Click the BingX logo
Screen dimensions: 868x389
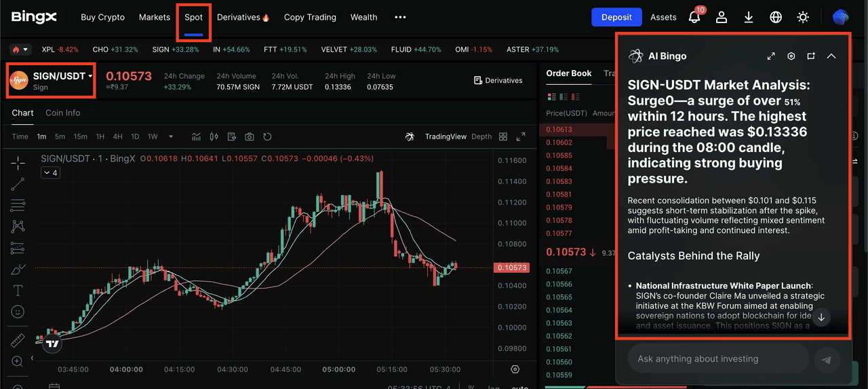34,17
